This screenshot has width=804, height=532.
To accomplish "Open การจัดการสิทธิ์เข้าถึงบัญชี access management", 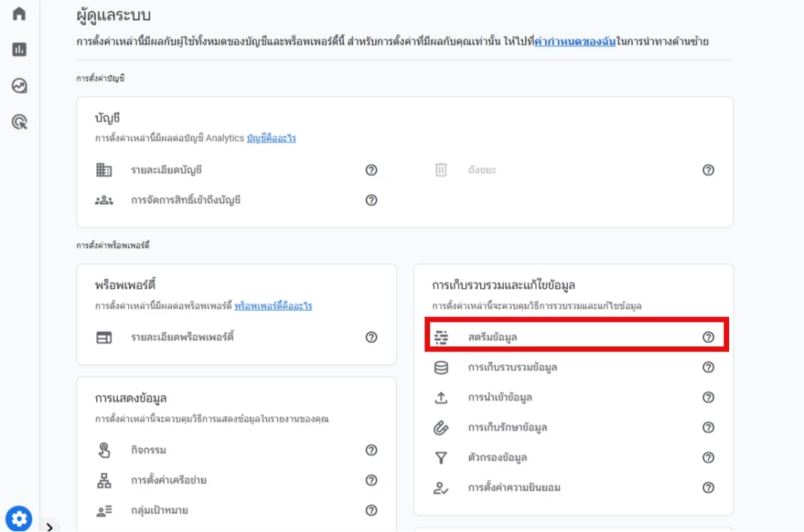I will point(185,200).
